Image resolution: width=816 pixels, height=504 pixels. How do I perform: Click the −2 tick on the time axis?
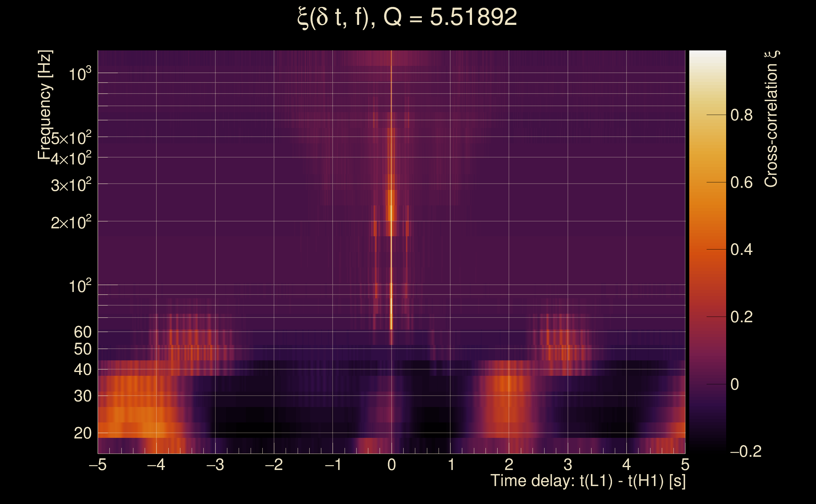274,465
